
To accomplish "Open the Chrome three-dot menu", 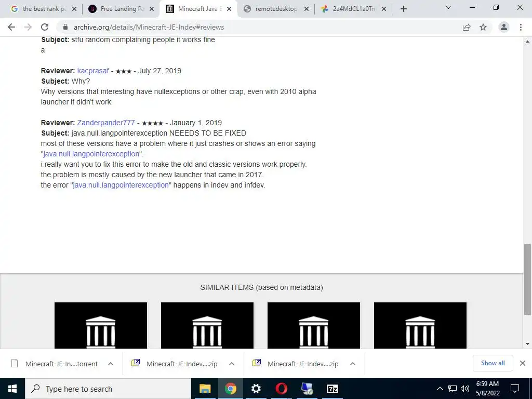I will (x=521, y=27).
